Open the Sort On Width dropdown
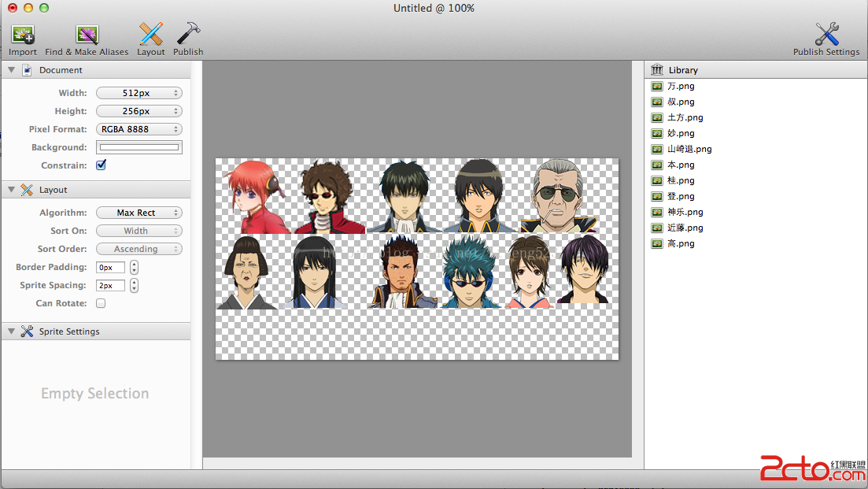This screenshot has height=489, width=868. pos(139,231)
